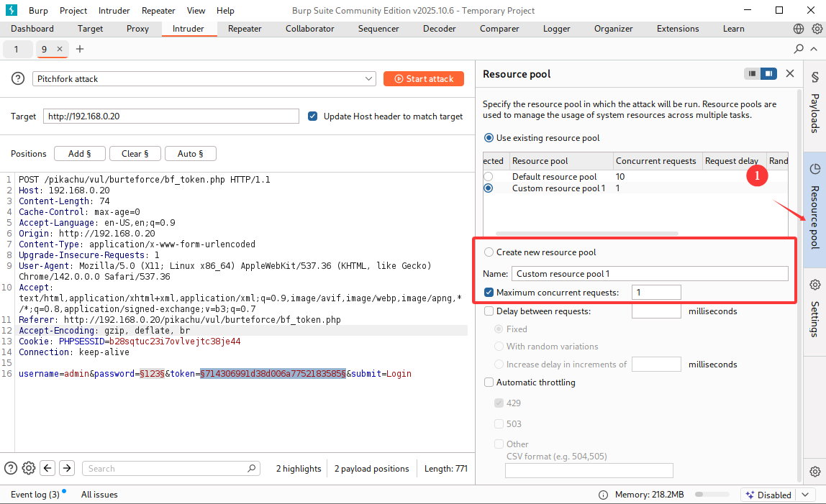
Task: Close Intruder tab 9
Action: click(60, 49)
